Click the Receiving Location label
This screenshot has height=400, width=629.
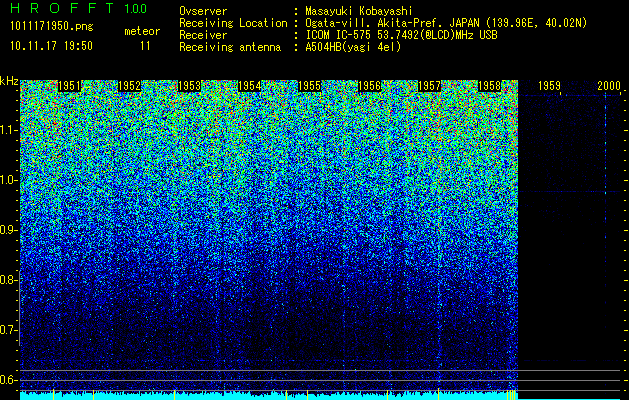[233, 23]
